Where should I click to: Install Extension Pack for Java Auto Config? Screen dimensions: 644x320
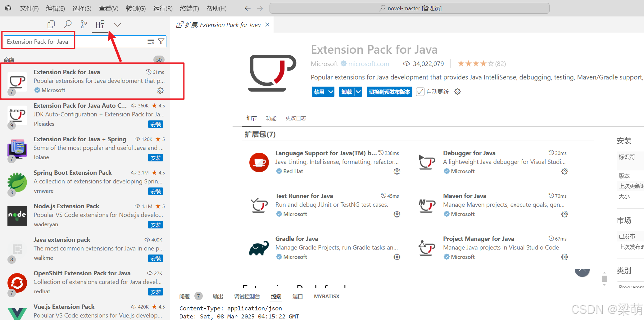(x=156, y=124)
